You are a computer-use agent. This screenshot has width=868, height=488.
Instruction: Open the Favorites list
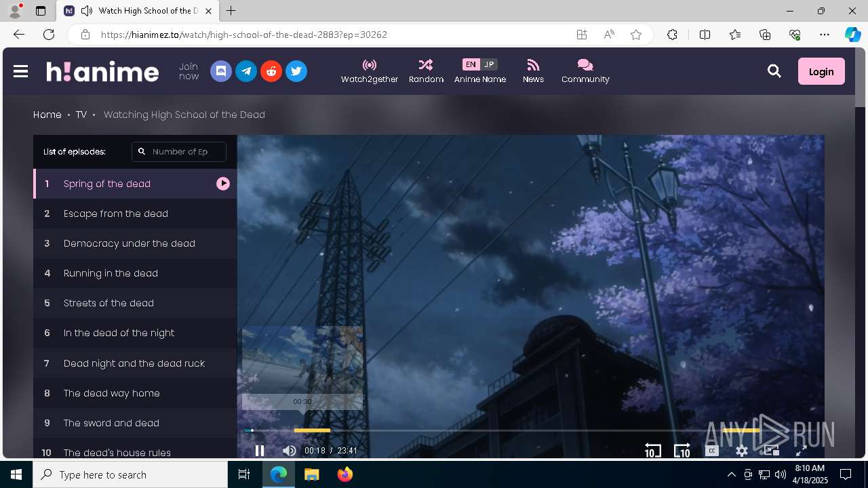pos(735,35)
